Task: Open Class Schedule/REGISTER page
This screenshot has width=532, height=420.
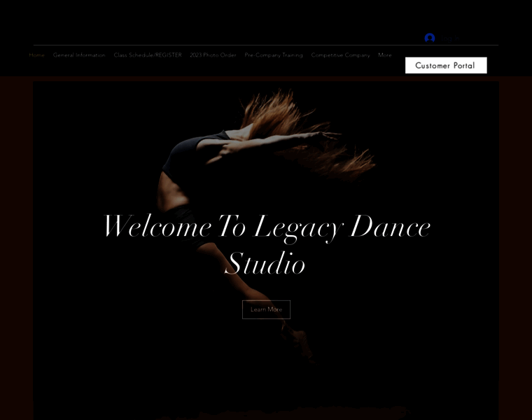Action: [148, 55]
